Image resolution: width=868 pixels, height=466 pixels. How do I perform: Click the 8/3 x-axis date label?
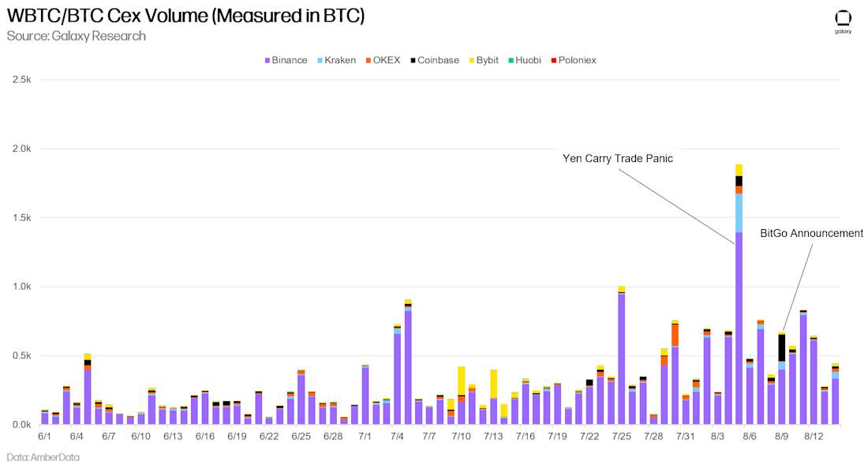[x=717, y=436]
